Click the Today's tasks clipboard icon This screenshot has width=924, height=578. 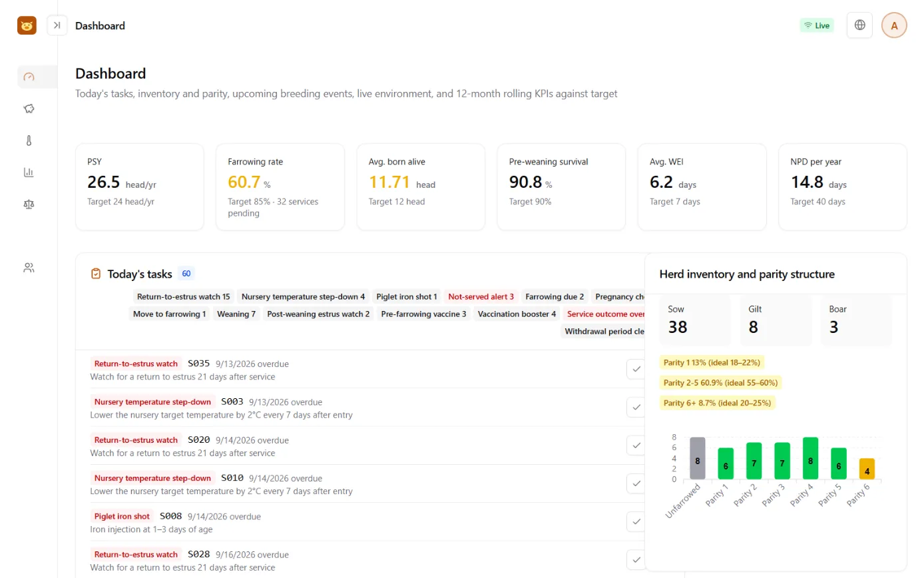(x=96, y=274)
